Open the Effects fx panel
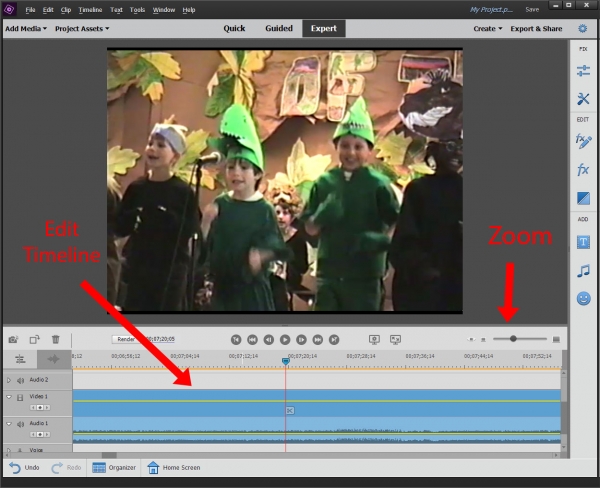 click(x=583, y=170)
